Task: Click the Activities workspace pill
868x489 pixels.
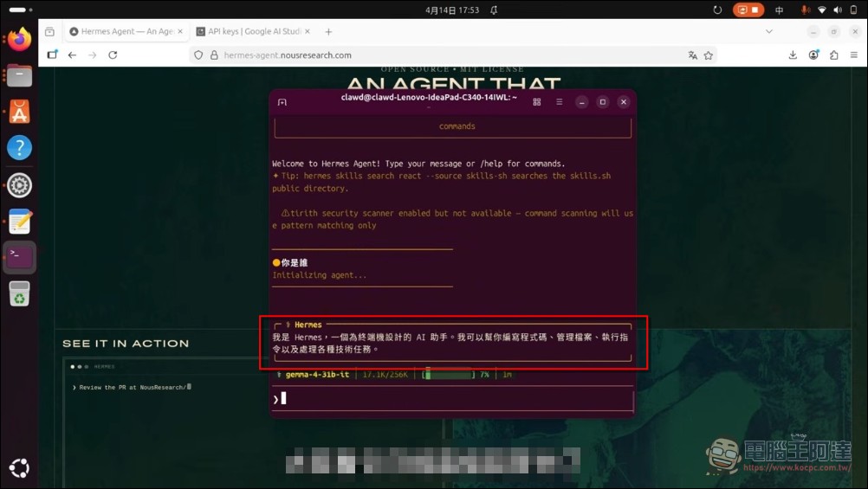Action: (21, 10)
